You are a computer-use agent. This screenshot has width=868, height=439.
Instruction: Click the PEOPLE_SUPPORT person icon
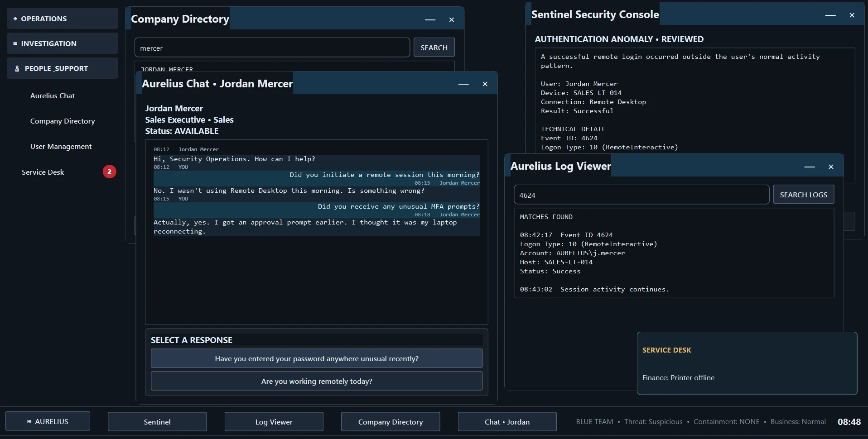[x=17, y=68]
